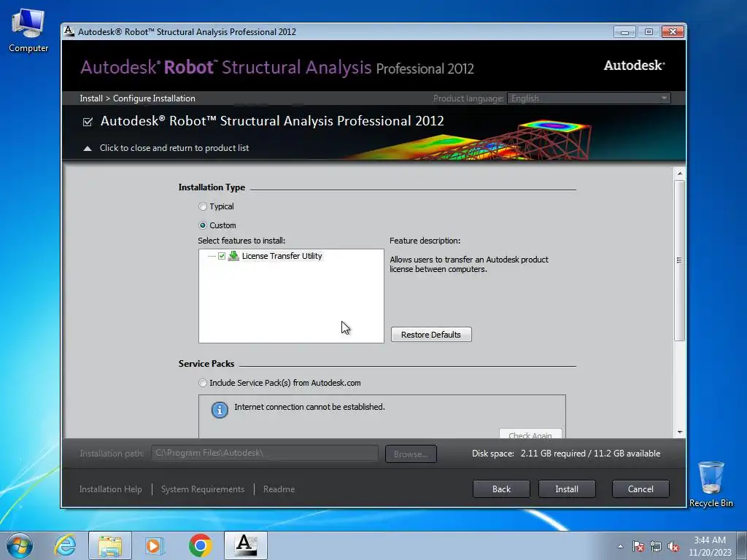Click the Check Again button
747x560 pixels.
coord(530,434)
